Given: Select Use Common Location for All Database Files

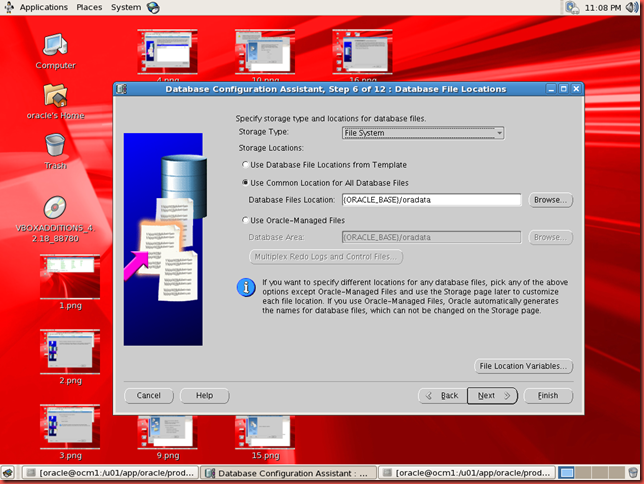Looking at the screenshot, I should point(325,183).
